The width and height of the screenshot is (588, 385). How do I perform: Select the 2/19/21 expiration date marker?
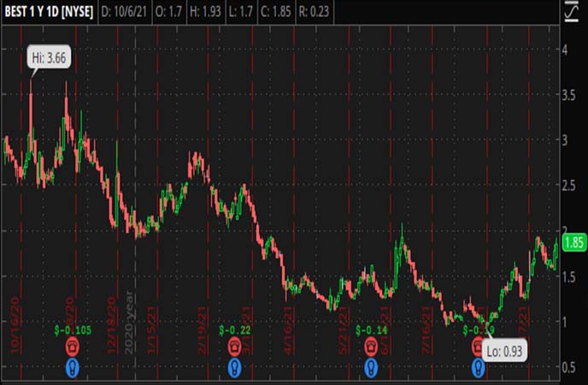[202, 330]
